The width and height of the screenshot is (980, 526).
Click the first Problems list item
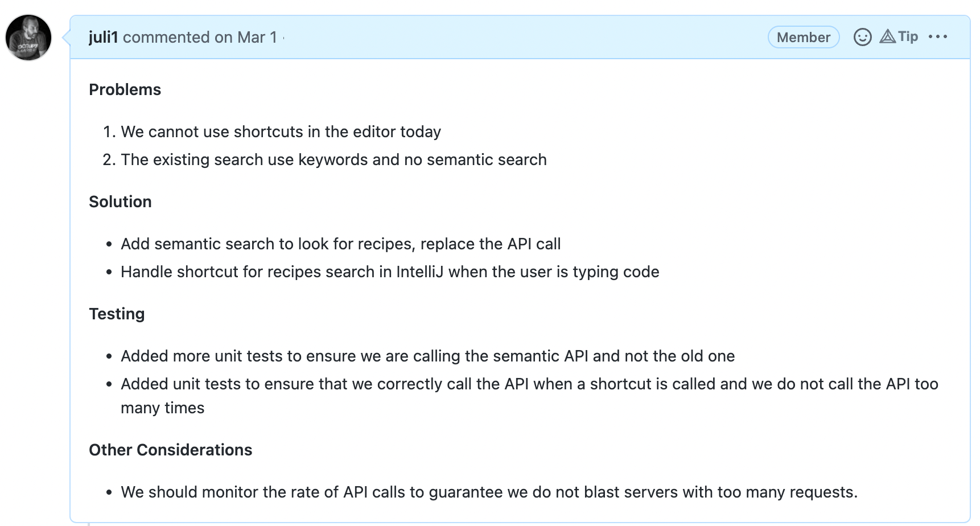click(x=281, y=131)
